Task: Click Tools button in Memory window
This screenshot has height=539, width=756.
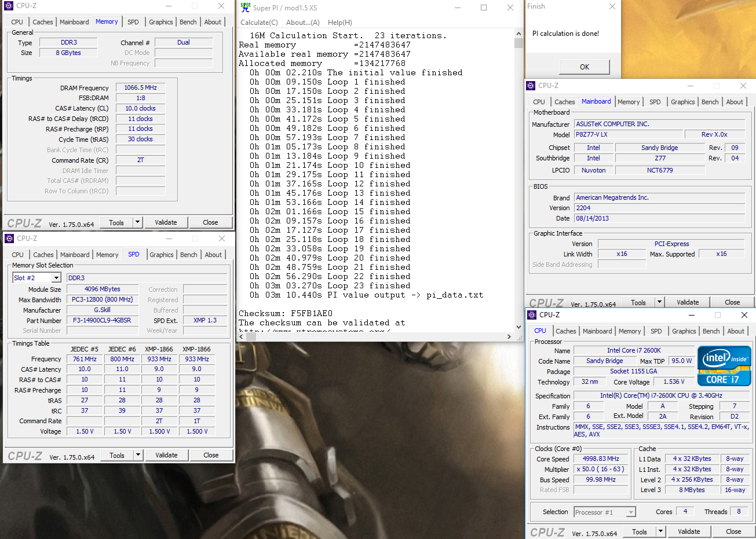Action: coord(116,222)
